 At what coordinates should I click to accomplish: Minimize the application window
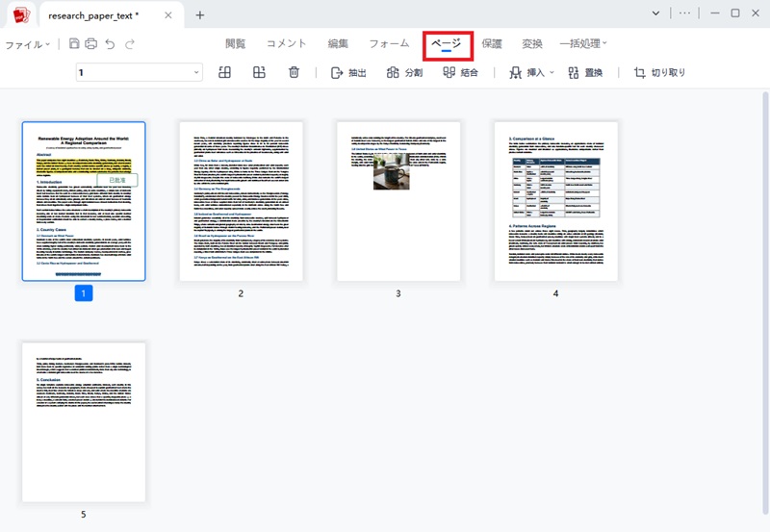point(715,13)
